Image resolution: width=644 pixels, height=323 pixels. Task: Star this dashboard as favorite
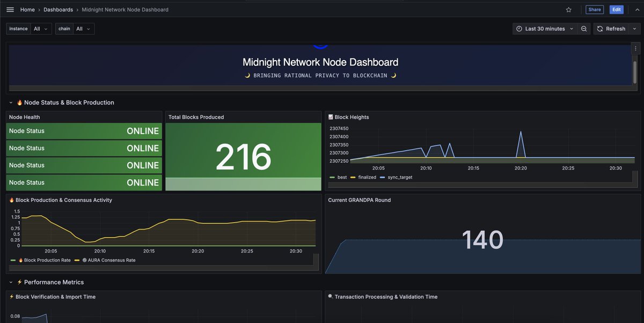point(568,9)
